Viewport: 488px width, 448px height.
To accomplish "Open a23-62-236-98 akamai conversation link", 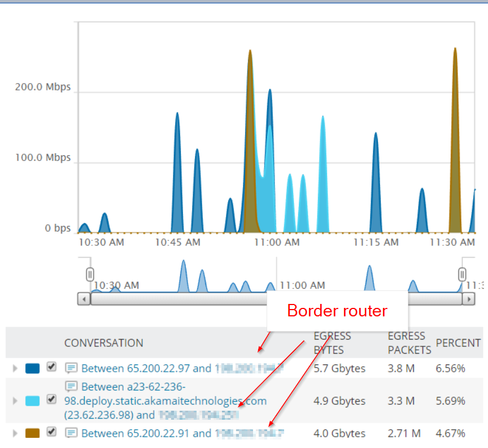I will pos(165,401).
